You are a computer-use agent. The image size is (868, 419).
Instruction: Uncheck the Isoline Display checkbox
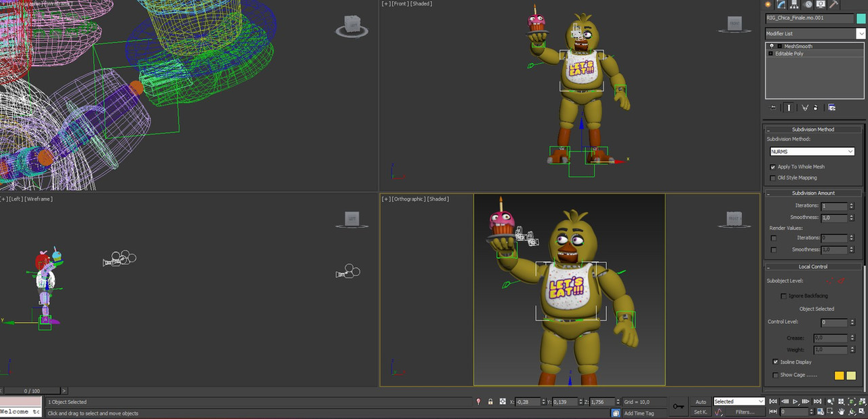(x=776, y=362)
